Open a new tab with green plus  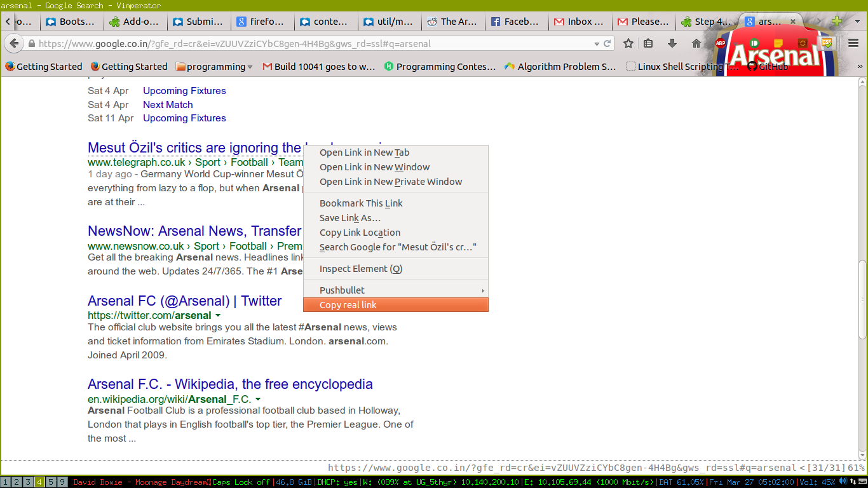(837, 21)
